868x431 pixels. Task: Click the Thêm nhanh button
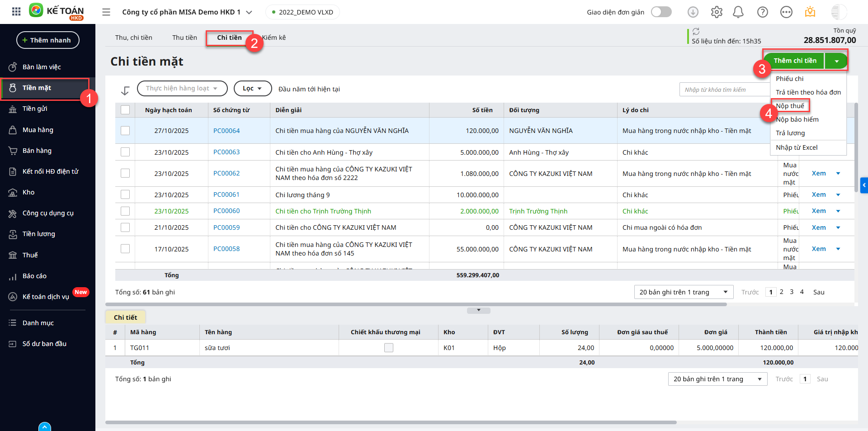[x=47, y=40]
